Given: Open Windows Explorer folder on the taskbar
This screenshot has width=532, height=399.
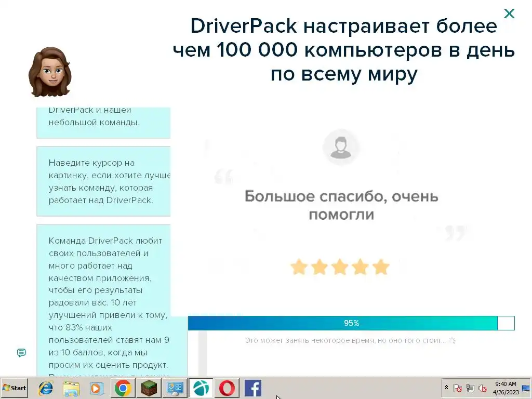Looking at the screenshot, I should pos(71,388).
